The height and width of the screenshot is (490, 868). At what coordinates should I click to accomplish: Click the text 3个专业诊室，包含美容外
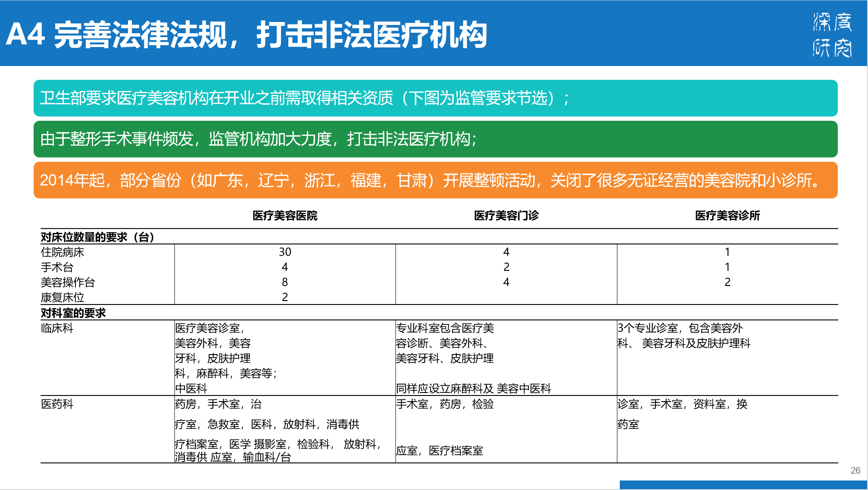click(x=680, y=328)
